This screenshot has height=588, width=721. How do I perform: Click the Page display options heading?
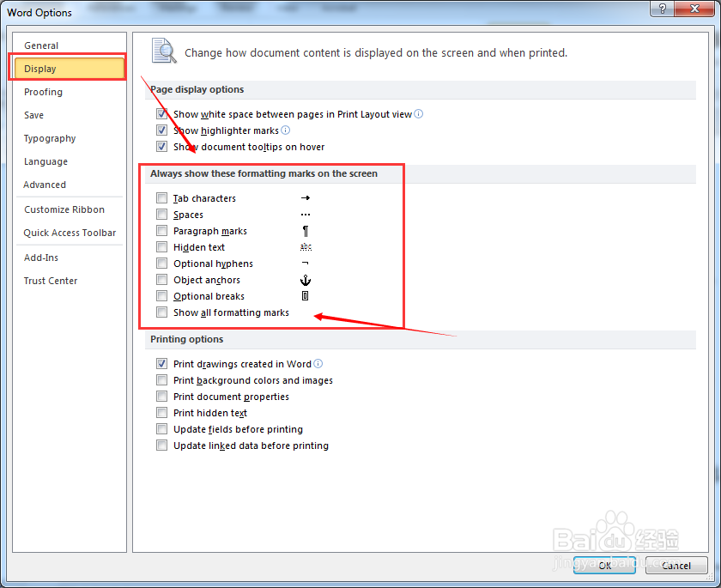point(197,89)
